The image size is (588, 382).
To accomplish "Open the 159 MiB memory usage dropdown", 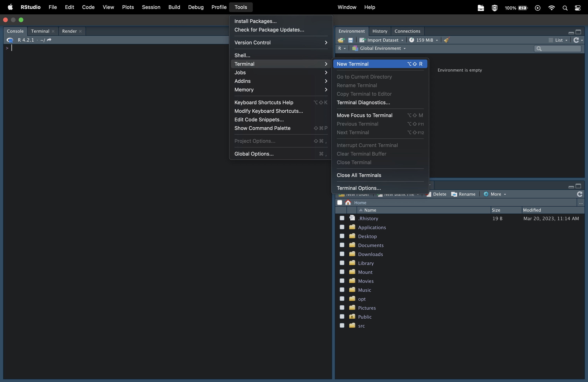I will pyautogui.click(x=423, y=40).
